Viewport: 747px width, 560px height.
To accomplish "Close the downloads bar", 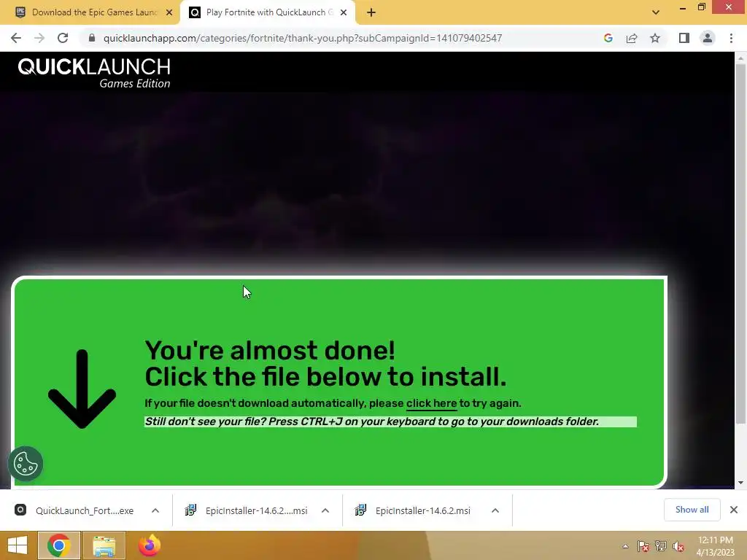I will (x=734, y=510).
